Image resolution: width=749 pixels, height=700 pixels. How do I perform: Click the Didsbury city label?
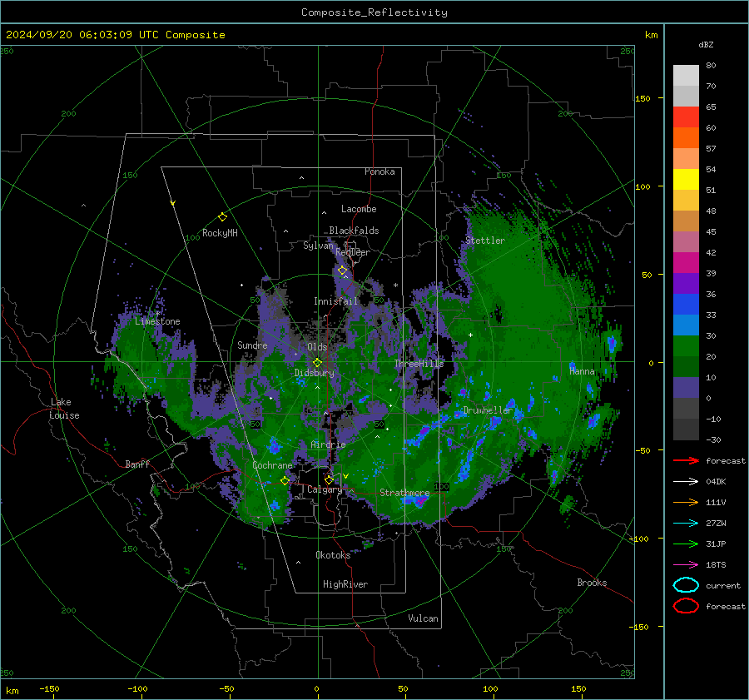[315, 373]
